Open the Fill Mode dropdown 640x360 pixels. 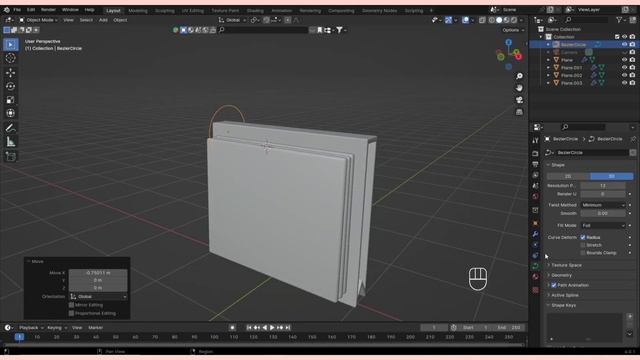603,225
